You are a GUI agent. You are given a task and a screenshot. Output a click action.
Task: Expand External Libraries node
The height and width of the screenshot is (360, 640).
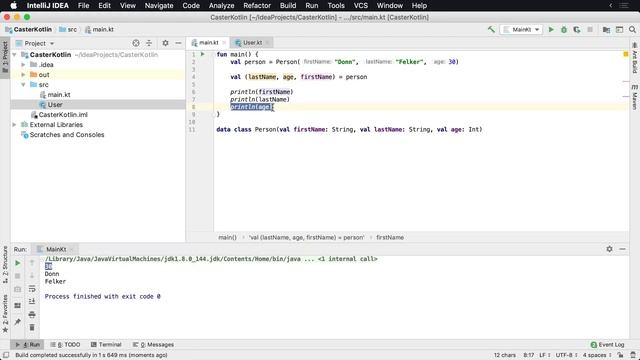15,125
